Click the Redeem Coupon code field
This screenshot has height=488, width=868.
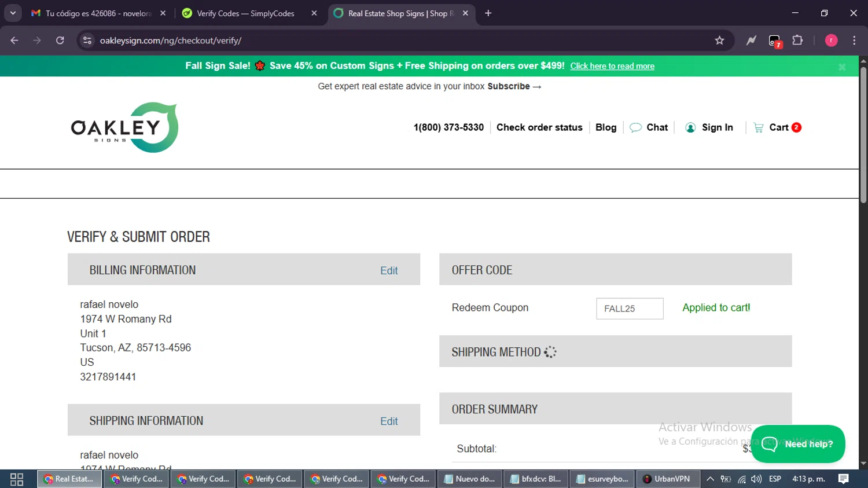pyautogui.click(x=630, y=309)
